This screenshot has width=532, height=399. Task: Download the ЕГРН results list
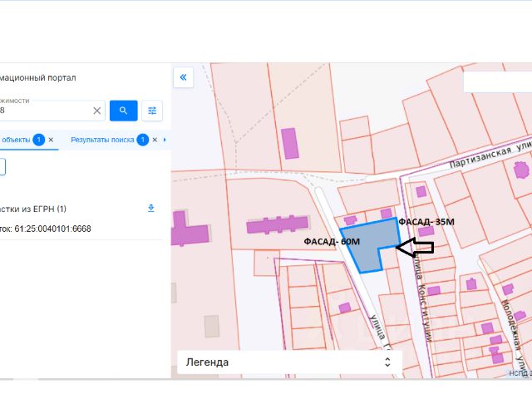(151, 208)
